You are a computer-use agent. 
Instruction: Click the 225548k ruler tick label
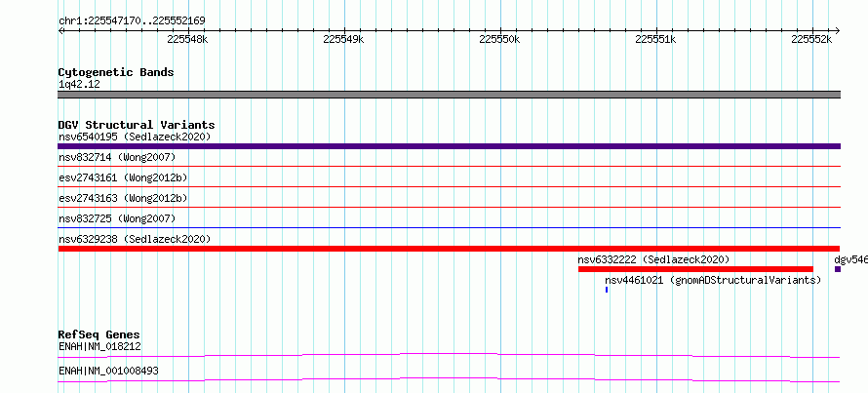(x=187, y=39)
